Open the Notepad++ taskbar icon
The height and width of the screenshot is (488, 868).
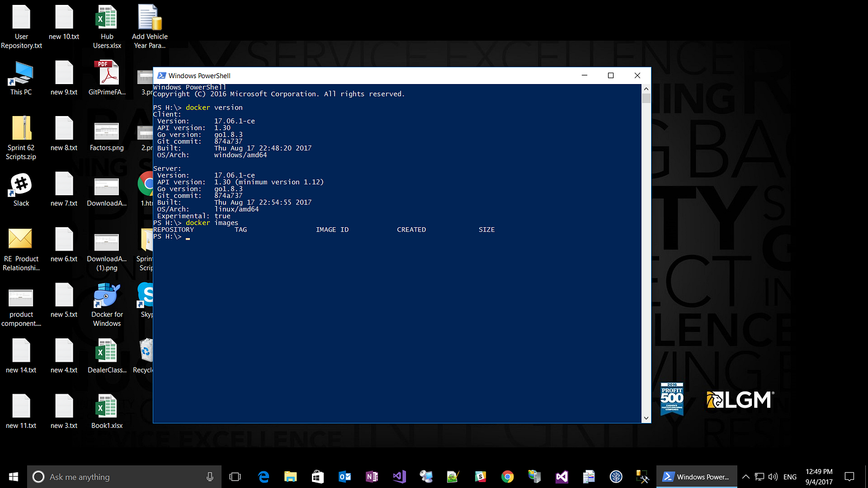(x=453, y=477)
